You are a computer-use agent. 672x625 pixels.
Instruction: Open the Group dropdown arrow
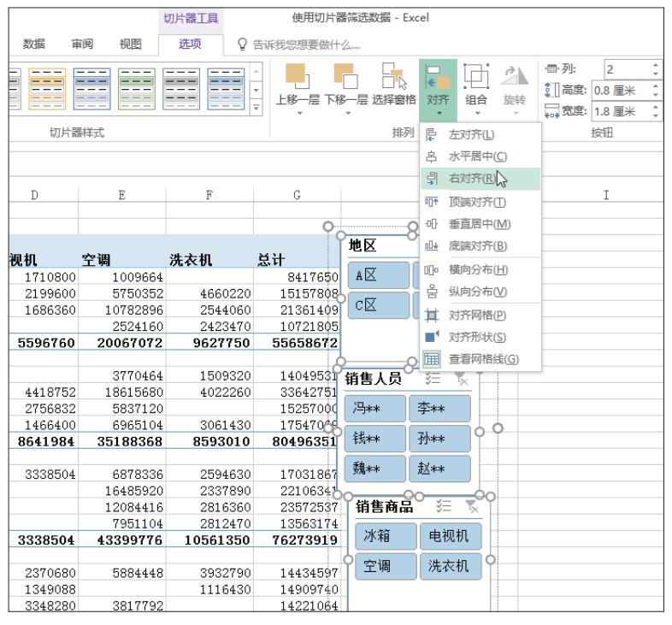point(477,113)
